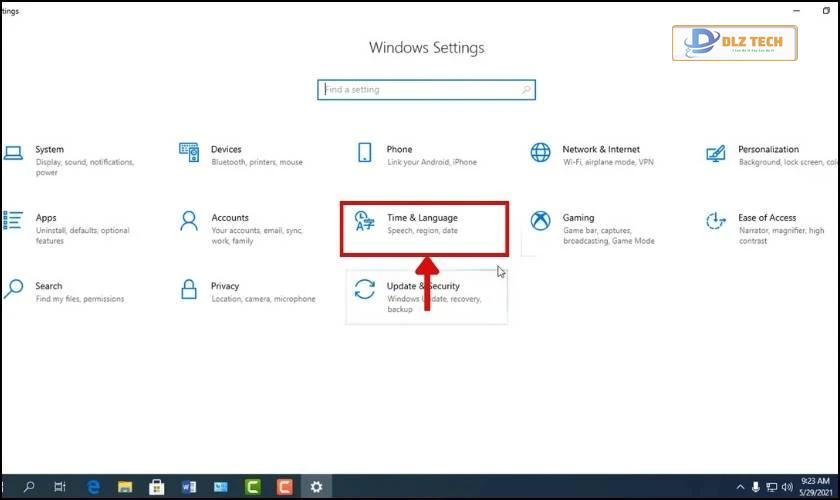
Task: Click inside the Find a setting field
Action: point(426,89)
